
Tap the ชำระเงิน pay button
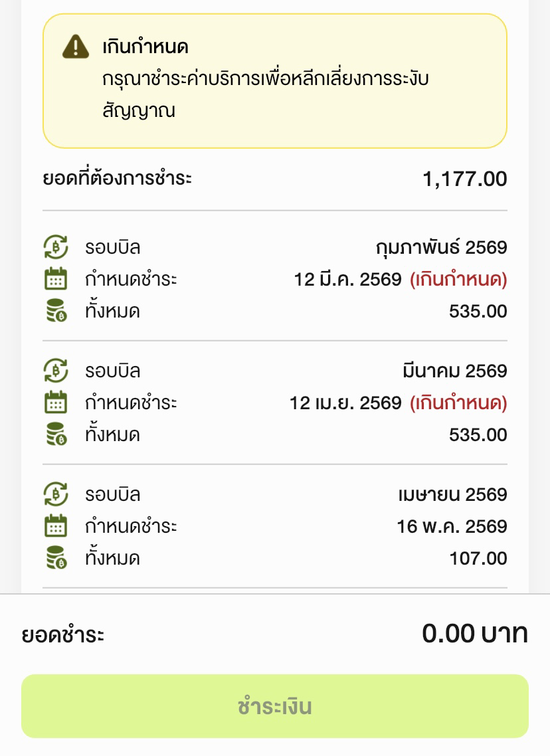click(x=275, y=706)
